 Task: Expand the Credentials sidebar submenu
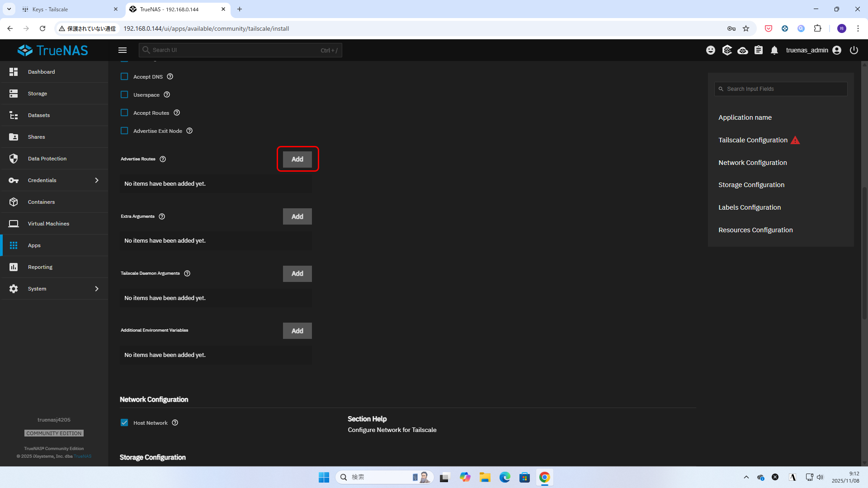[x=96, y=180]
